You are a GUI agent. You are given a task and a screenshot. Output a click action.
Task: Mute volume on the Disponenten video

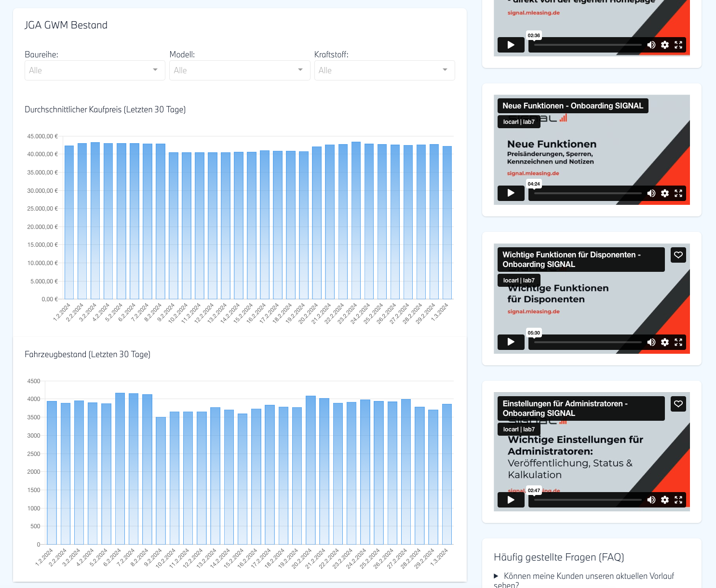(651, 342)
